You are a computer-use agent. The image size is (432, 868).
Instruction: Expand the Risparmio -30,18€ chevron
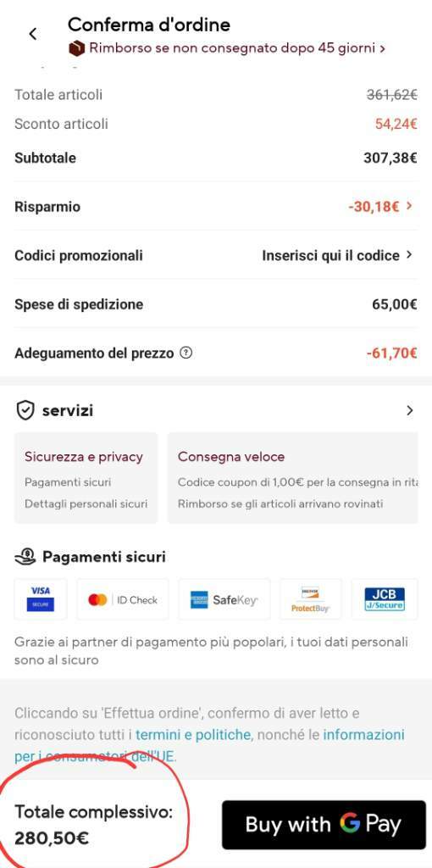pyautogui.click(x=409, y=206)
